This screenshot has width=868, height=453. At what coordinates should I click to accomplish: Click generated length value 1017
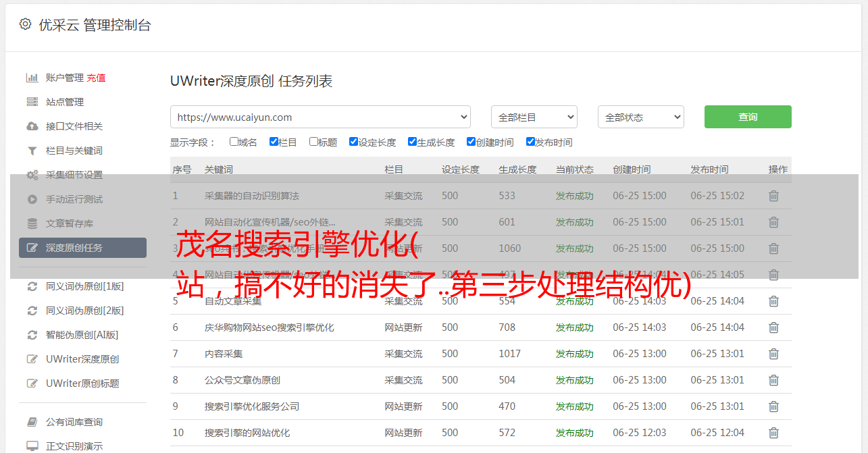pyautogui.click(x=510, y=354)
